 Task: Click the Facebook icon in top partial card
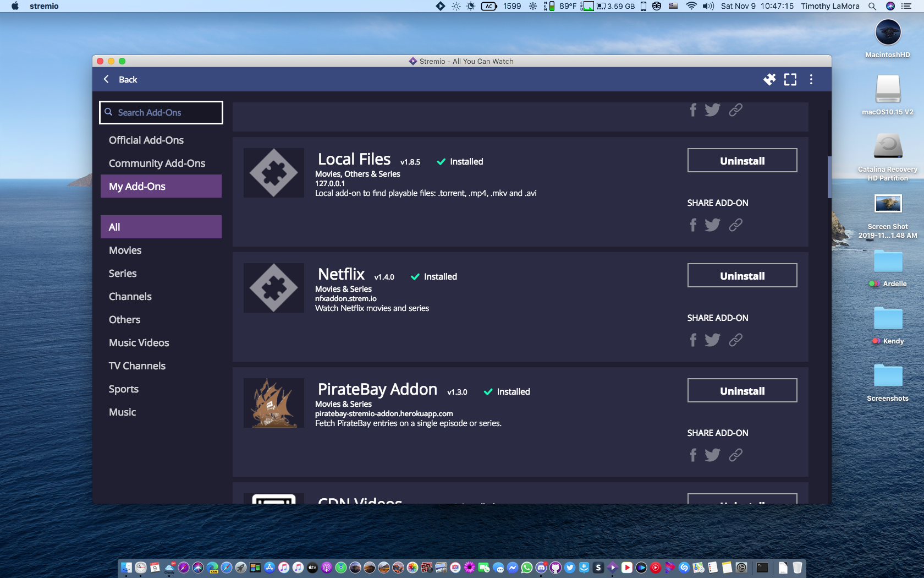pyautogui.click(x=693, y=110)
